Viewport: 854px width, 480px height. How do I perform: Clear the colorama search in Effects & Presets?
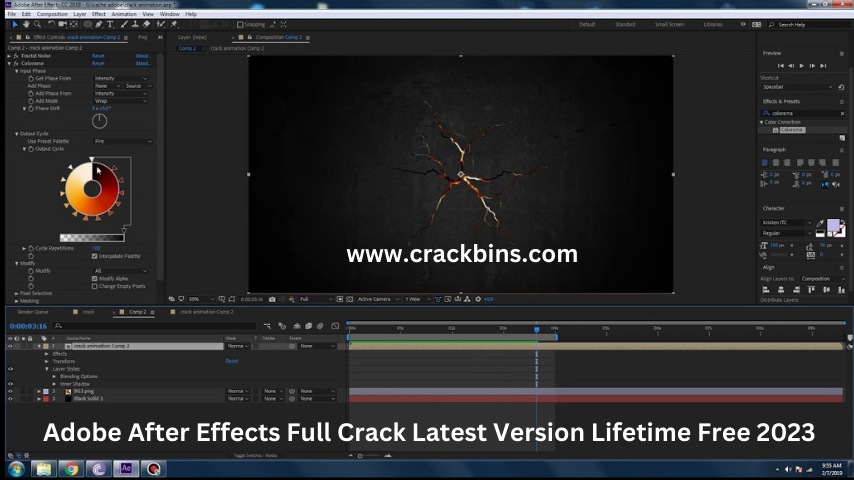[x=842, y=113]
